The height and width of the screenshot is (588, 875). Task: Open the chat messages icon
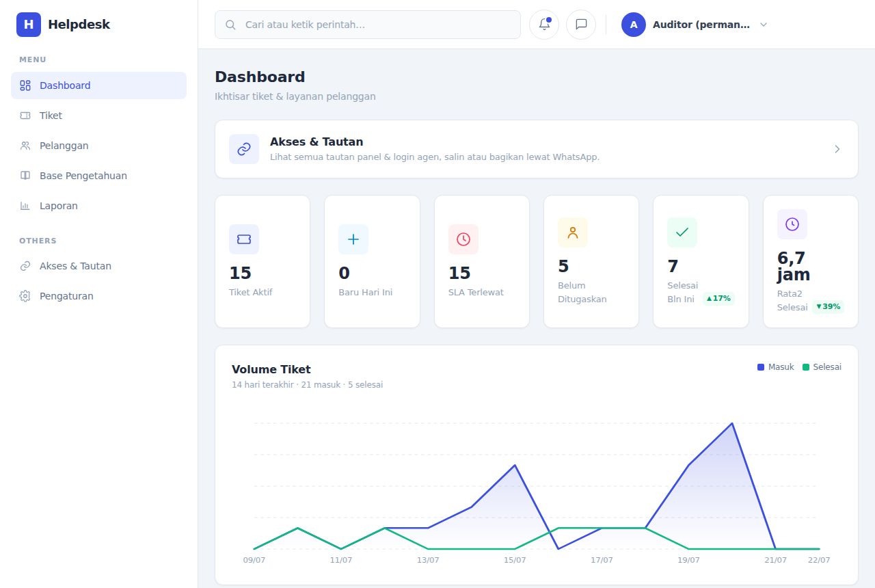(x=581, y=25)
